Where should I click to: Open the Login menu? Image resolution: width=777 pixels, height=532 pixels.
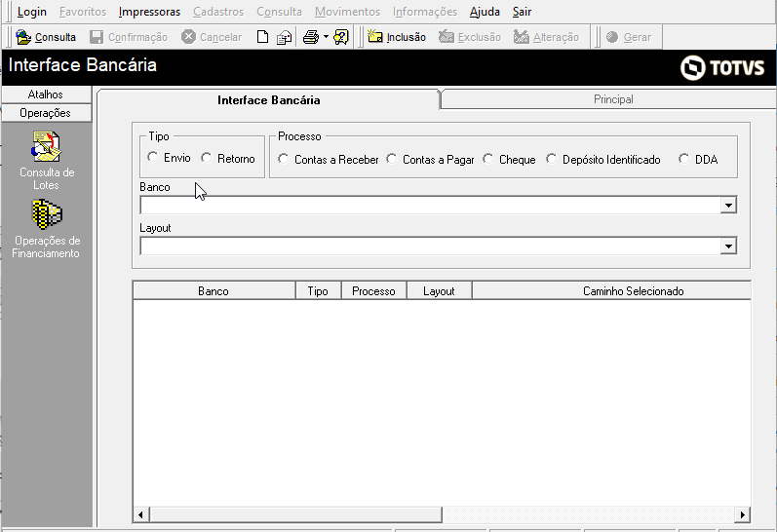click(x=32, y=12)
